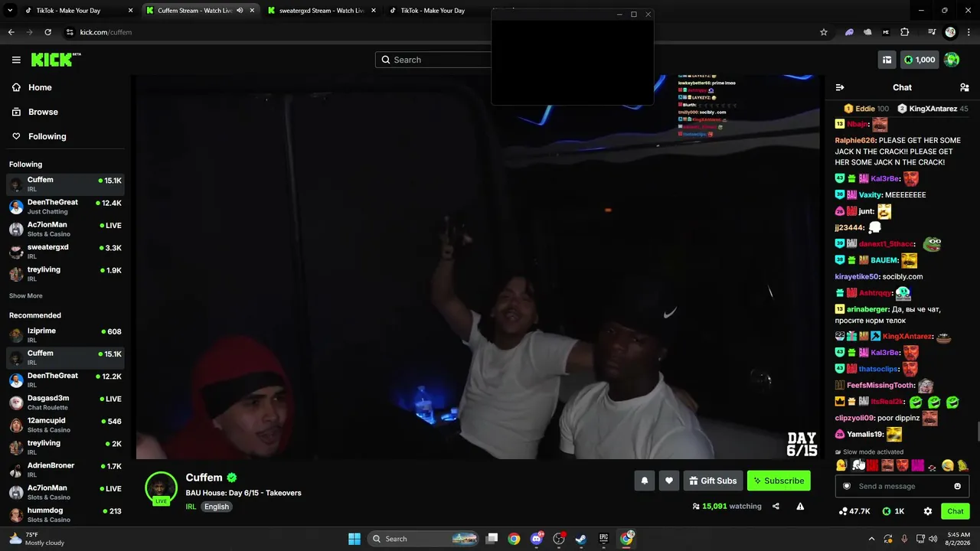Open lziprime recommended channel
The width and height of the screenshot is (980, 551).
click(x=65, y=335)
